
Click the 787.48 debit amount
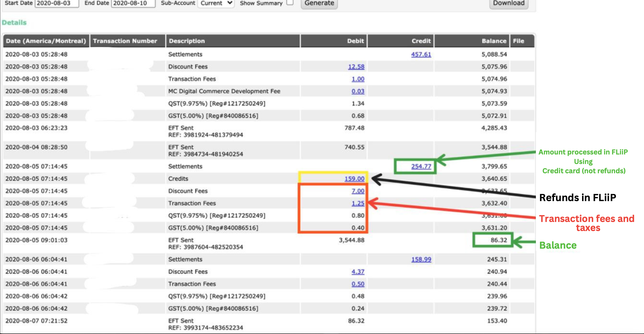pyautogui.click(x=354, y=128)
